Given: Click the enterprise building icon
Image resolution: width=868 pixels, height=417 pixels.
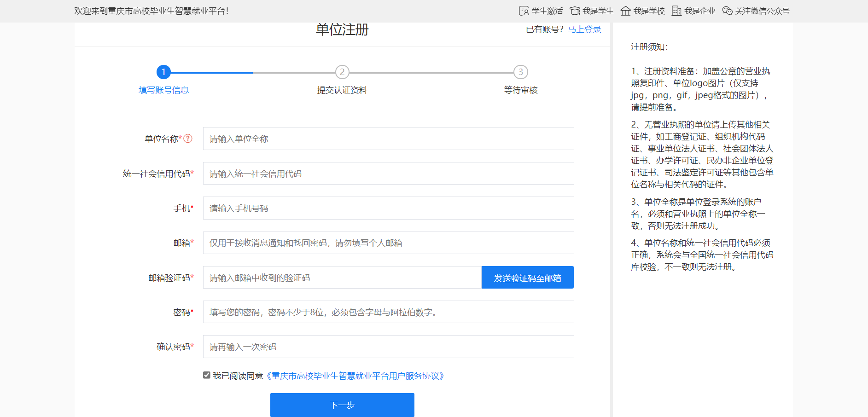Looking at the screenshot, I should coord(676,11).
